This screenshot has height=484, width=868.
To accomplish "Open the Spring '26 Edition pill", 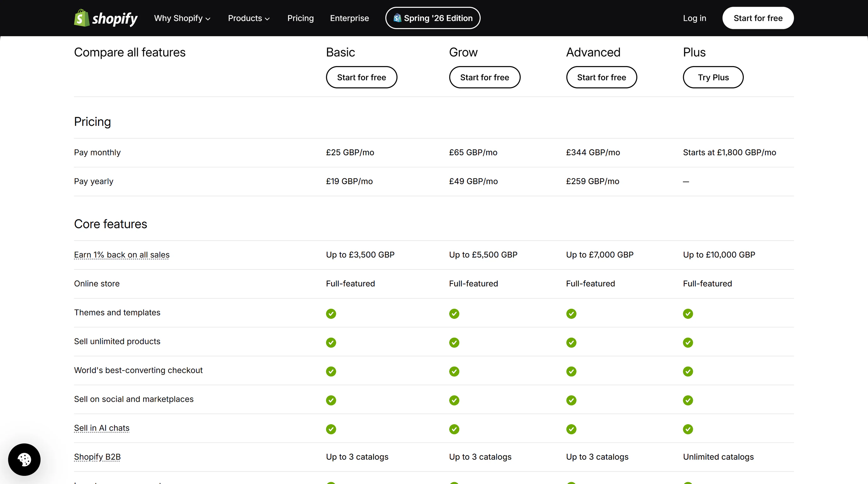I will click(433, 18).
